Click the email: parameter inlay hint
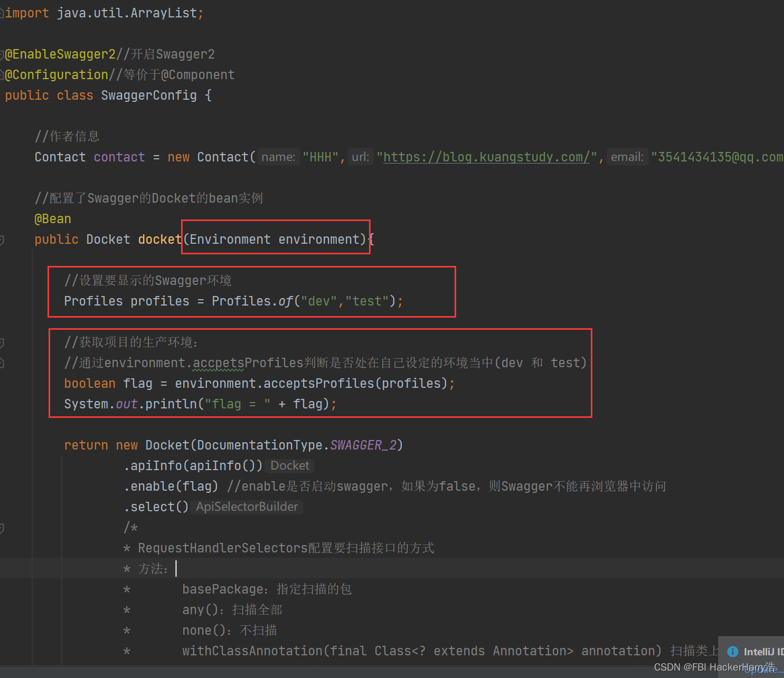The width and height of the screenshot is (784, 678). [627, 157]
